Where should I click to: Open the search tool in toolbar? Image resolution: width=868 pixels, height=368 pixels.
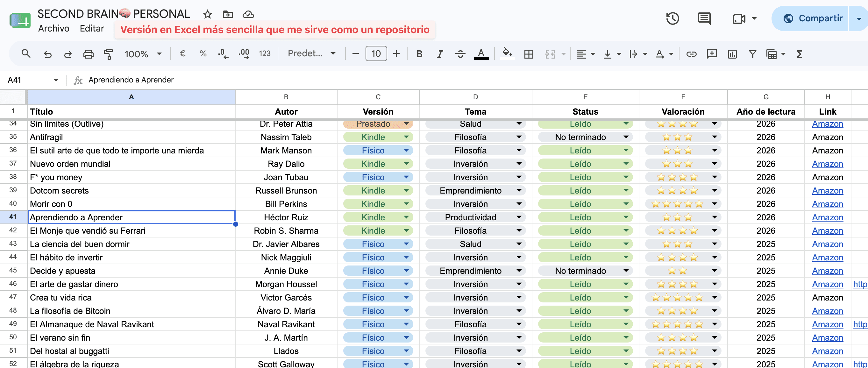(x=26, y=53)
